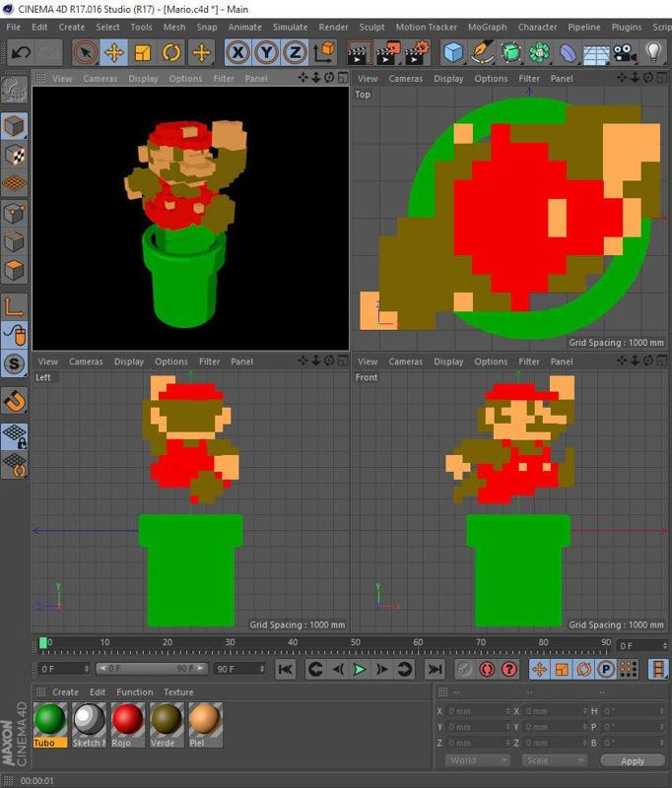Toggle Z axis lock
The image size is (672, 788).
point(295,52)
